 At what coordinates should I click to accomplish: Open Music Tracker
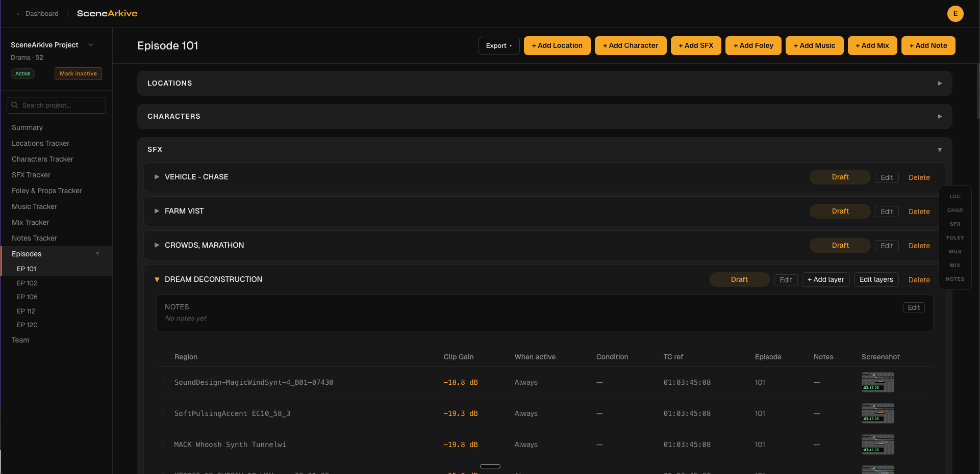34,206
